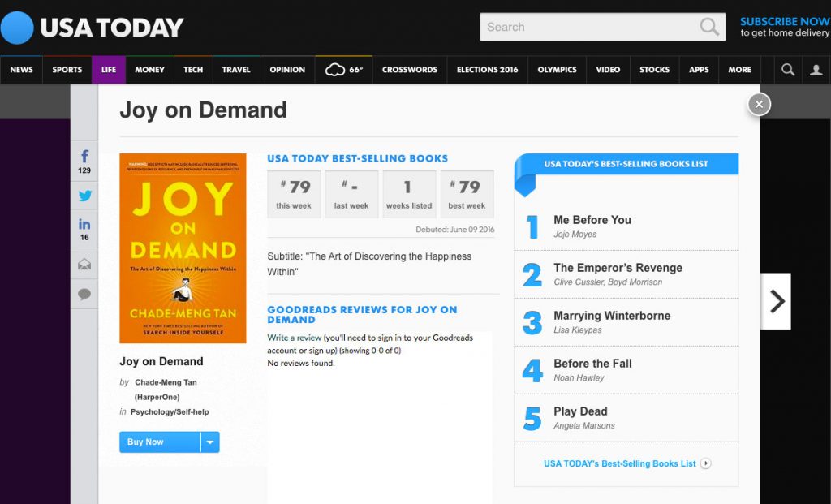Click the Joy on Demand book cover
The height and width of the screenshot is (504, 831).
pos(183,248)
